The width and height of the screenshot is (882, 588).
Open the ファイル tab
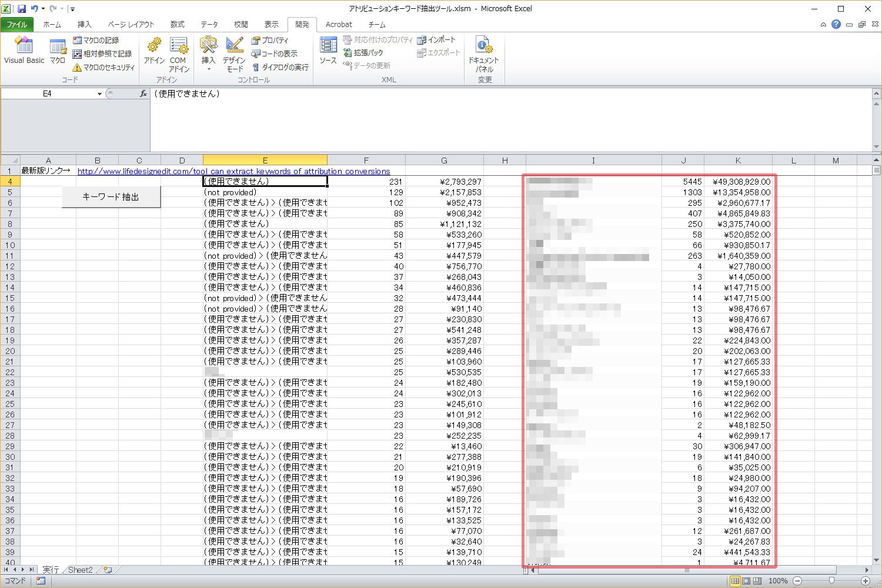[17, 25]
